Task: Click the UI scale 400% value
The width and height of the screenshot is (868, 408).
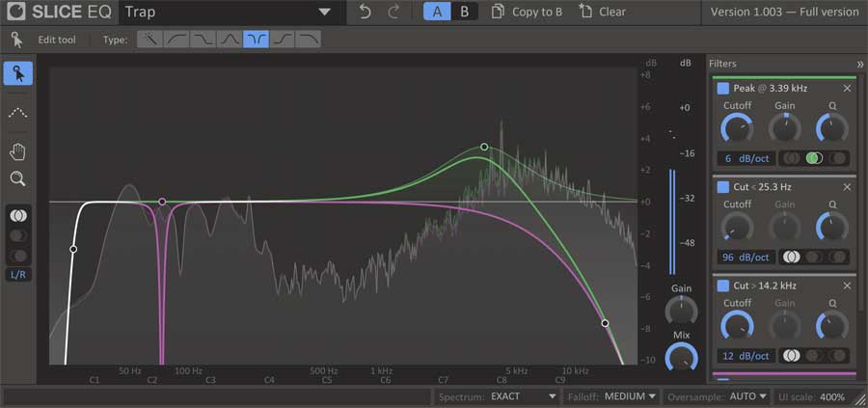Action: click(x=832, y=397)
